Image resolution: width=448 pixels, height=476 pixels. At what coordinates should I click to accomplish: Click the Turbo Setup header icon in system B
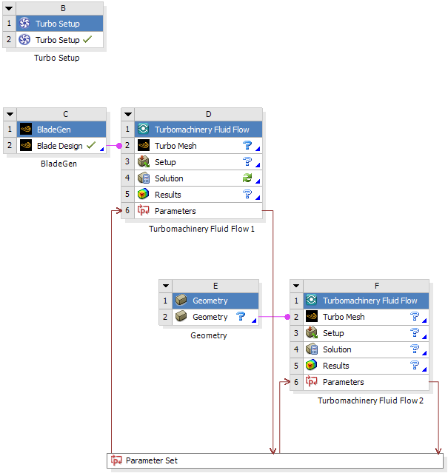pyautogui.click(x=24, y=24)
